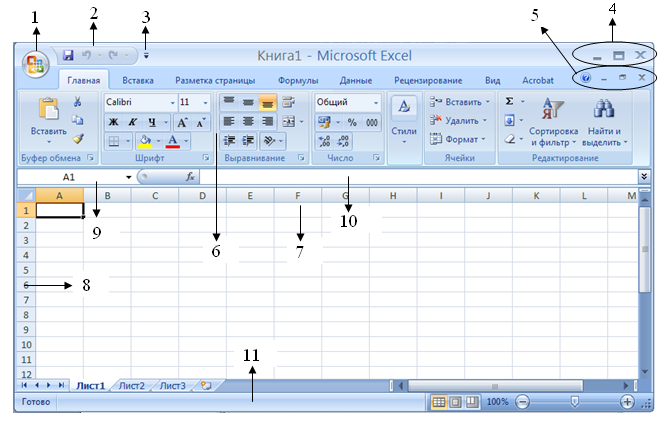Increase indent in the cell

pos(248,141)
